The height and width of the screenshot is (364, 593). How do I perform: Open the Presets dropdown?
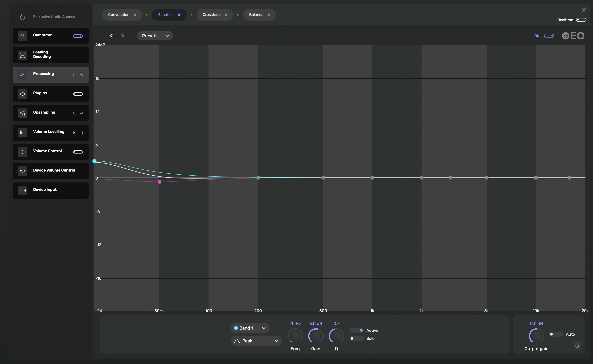point(155,36)
